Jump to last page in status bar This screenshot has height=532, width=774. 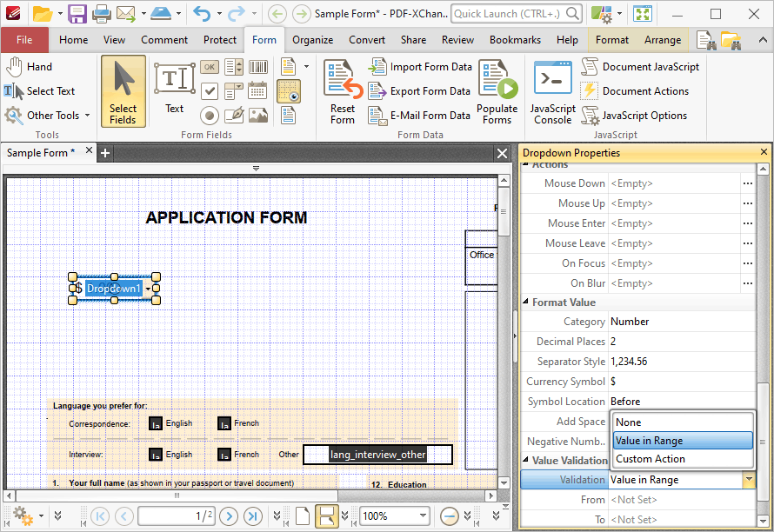pyautogui.click(x=253, y=516)
